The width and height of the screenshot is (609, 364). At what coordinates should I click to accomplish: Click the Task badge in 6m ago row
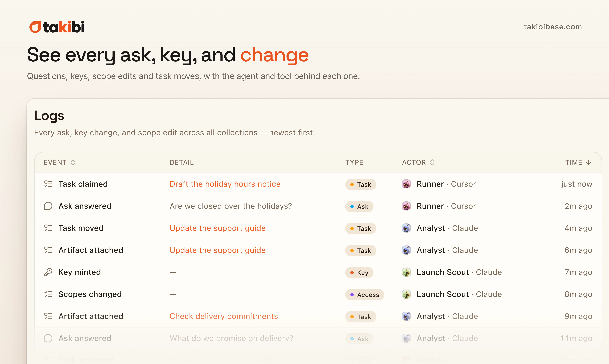click(360, 251)
